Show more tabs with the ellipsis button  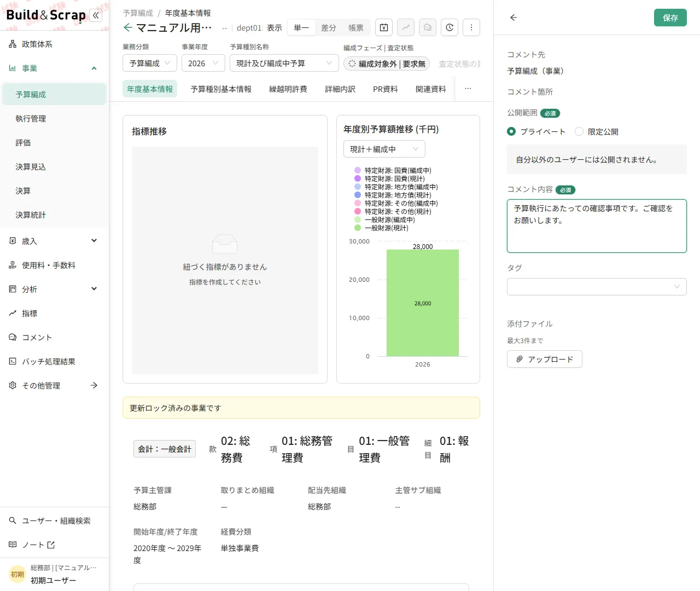468,89
